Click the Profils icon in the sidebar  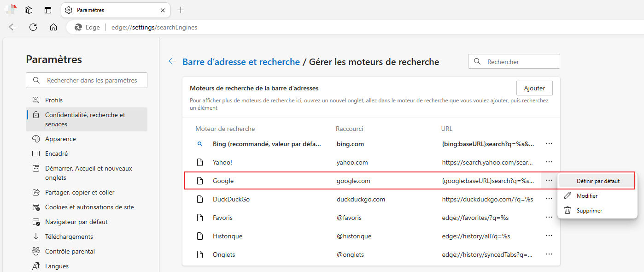click(35, 100)
